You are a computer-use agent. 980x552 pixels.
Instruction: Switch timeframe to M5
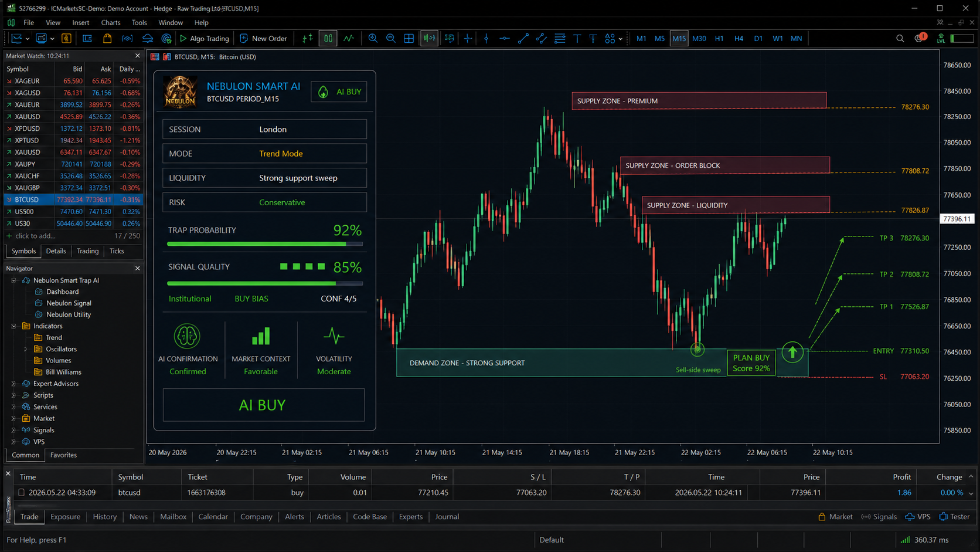click(659, 39)
